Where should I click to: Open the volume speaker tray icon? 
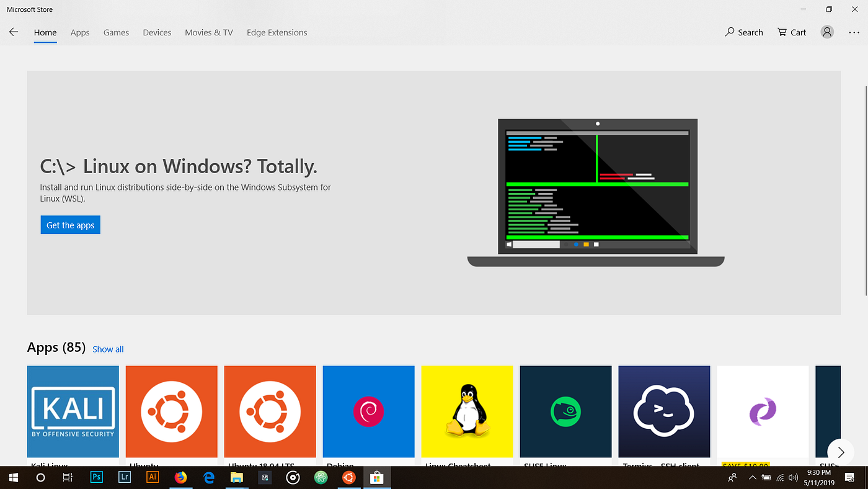pos(793,477)
